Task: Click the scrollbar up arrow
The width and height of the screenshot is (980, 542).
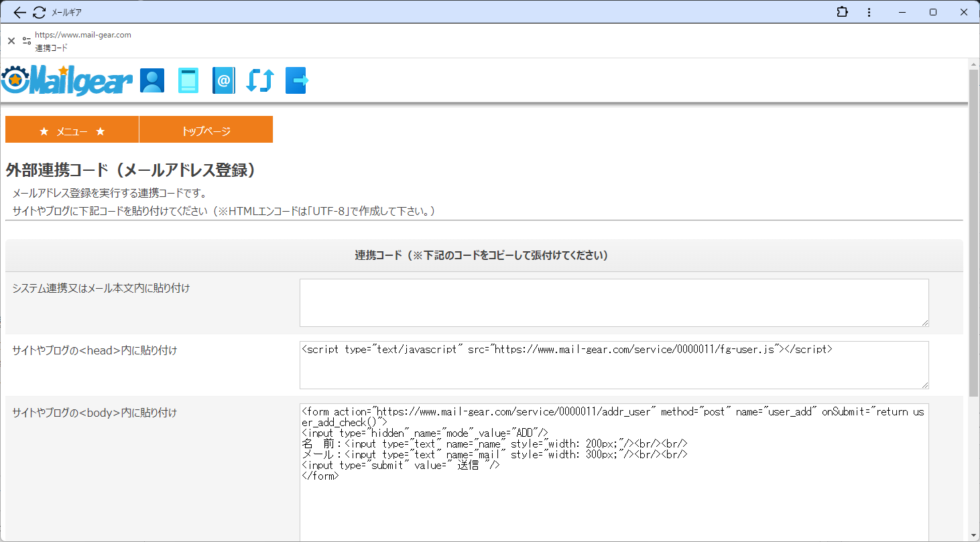Action: pyautogui.click(x=974, y=64)
